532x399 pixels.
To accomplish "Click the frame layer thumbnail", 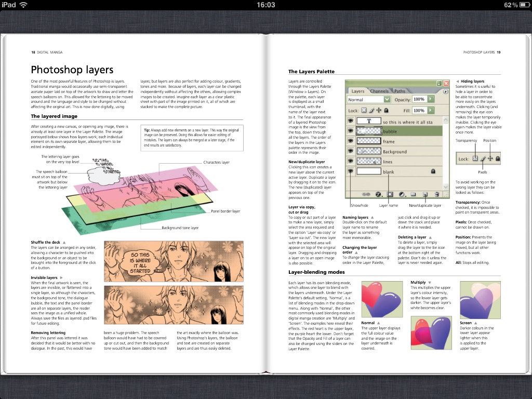I will tap(369, 141).
